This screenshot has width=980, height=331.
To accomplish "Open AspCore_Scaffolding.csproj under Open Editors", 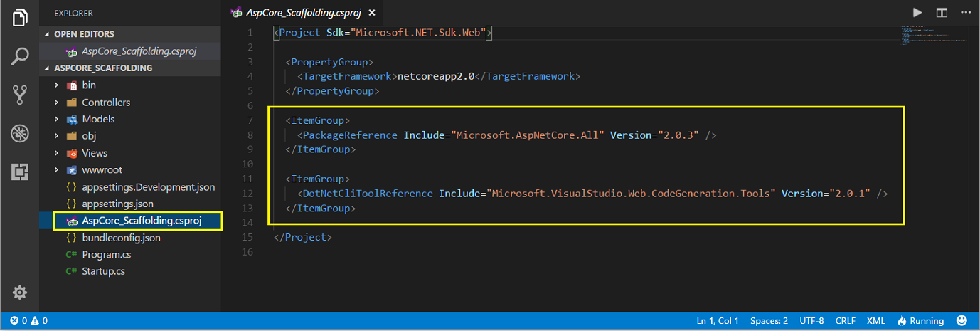I will [131, 51].
